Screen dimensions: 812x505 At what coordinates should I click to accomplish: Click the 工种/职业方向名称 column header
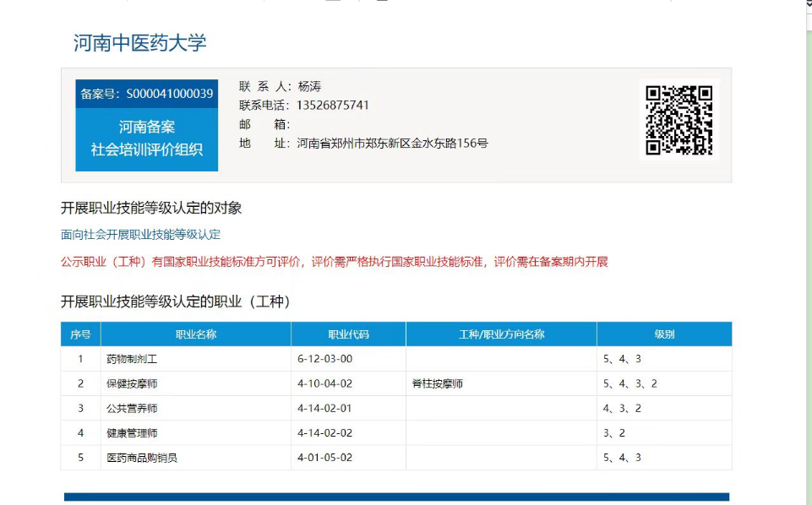(501, 334)
